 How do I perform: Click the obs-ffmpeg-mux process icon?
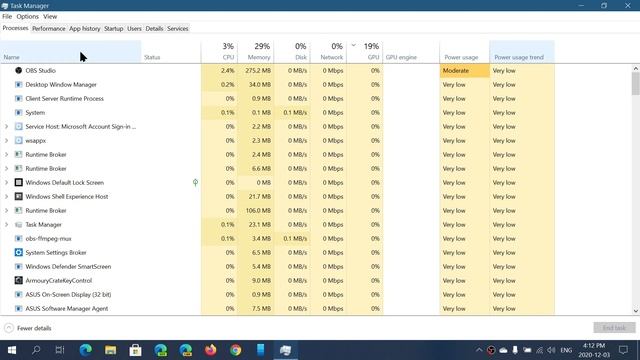(18, 238)
